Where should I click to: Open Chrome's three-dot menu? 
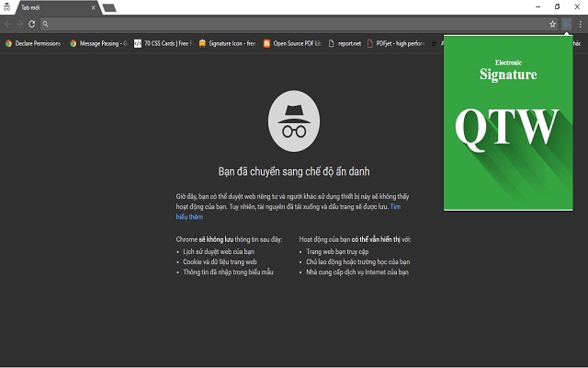click(x=580, y=24)
